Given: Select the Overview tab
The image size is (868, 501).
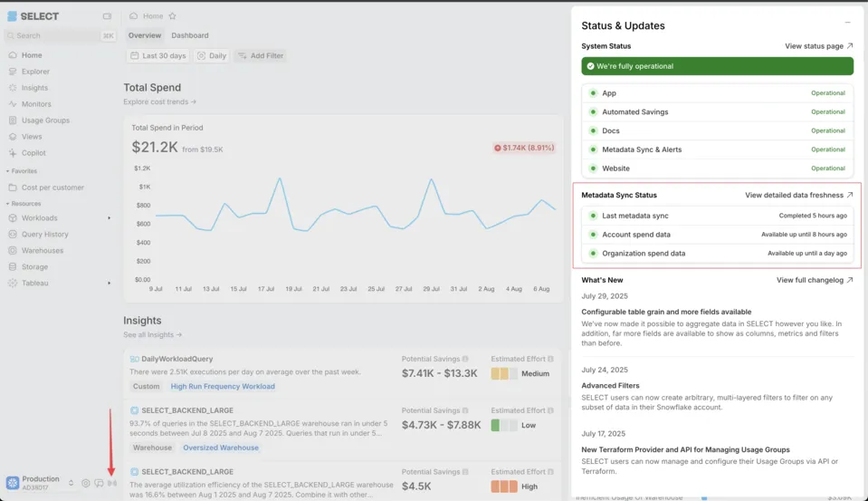Looking at the screenshot, I should pos(144,35).
